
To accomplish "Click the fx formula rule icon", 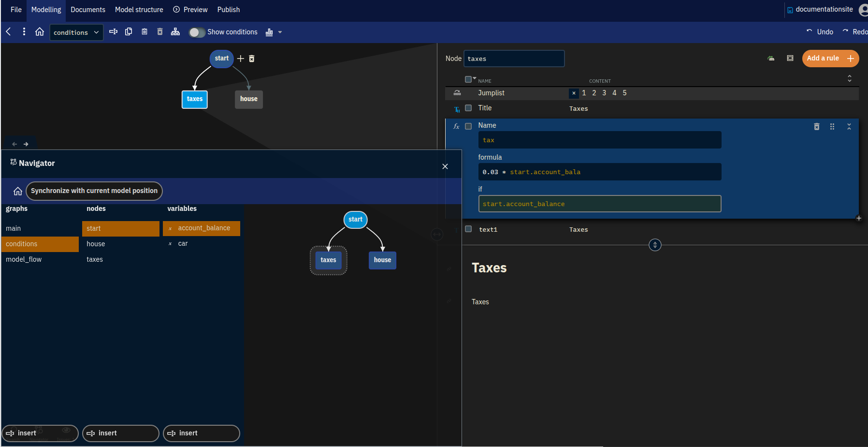I will [457, 126].
